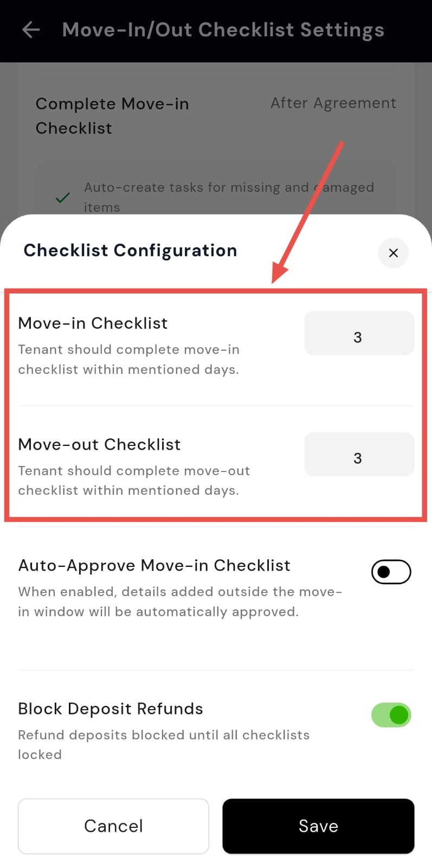Tap the Auto-Approve Move-in Checklist label
Viewport: 432px width, 868px height.
click(x=154, y=565)
